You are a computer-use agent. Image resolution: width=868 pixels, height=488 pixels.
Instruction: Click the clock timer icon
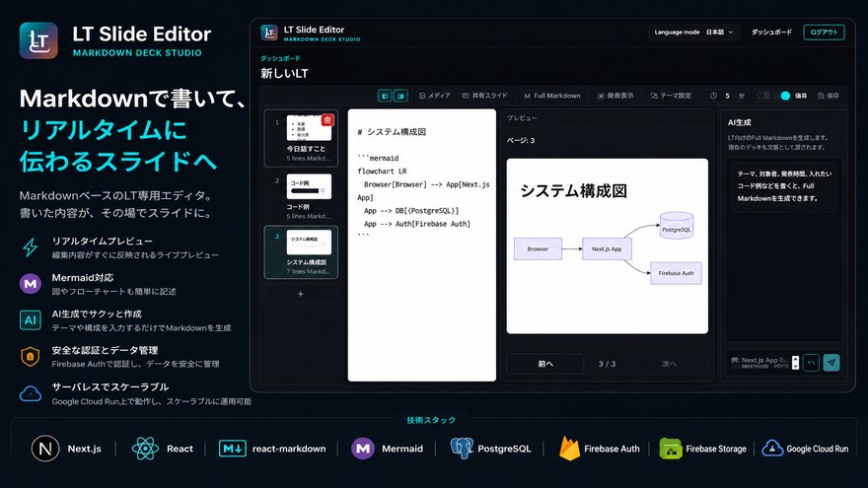(x=713, y=96)
